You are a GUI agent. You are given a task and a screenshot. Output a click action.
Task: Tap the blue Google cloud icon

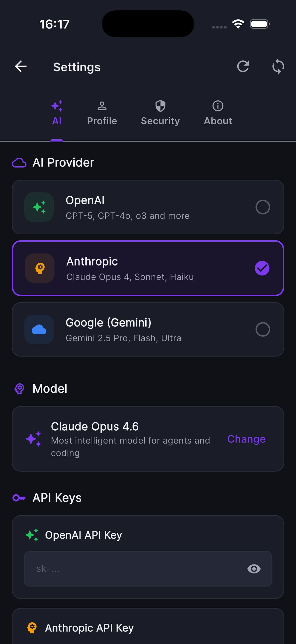click(39, 330)
